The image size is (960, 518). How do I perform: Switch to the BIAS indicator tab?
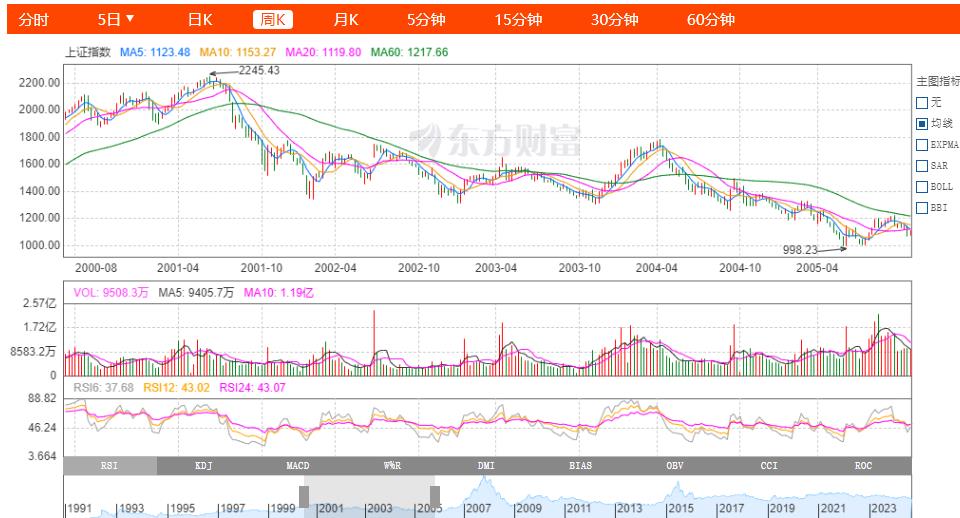coord(581,466)
